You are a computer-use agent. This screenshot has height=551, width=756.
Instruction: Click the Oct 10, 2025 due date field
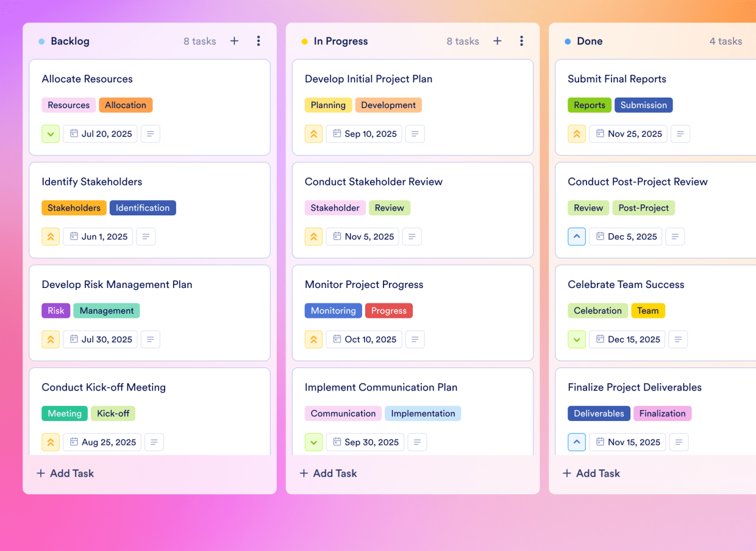coord(364,339)
